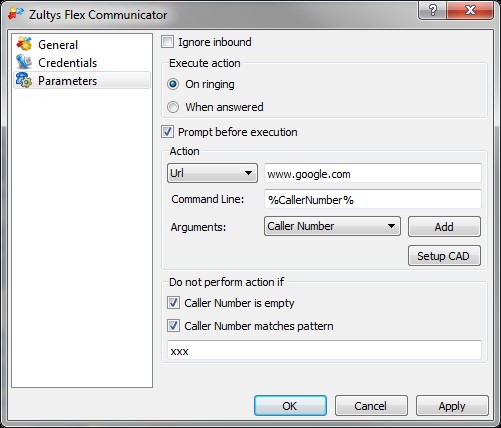Toggle Caller Number matches pattern checkbox

coord(173,325)
